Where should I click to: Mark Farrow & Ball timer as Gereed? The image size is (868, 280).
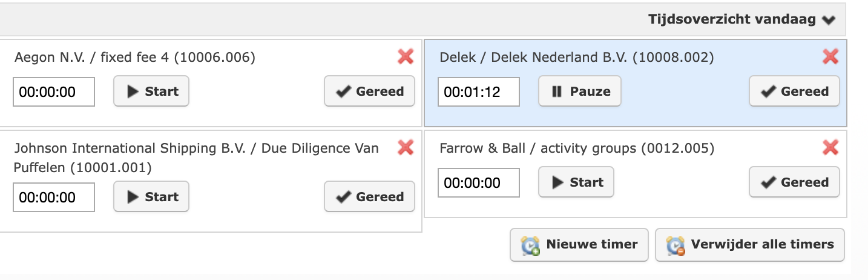click(x=795, y=182)
